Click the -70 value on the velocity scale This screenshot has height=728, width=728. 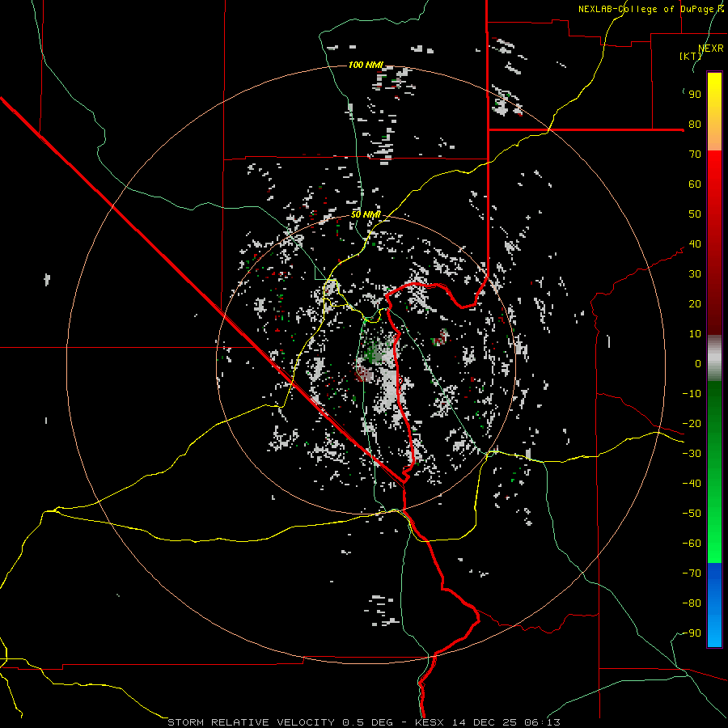point(692,574)
